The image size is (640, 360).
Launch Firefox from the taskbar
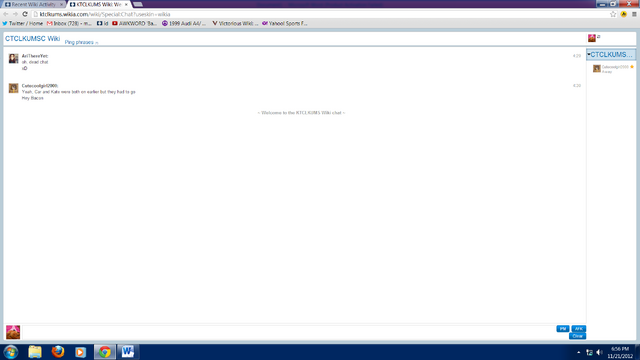[58, 352]
